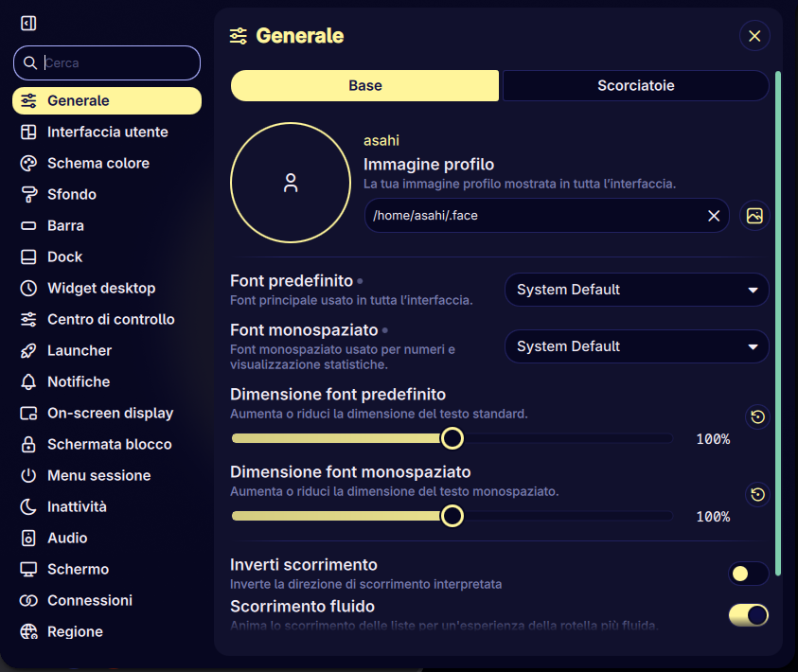Toggle Scorrimento fluido switch
798x672 pixels.
point(748,615)
